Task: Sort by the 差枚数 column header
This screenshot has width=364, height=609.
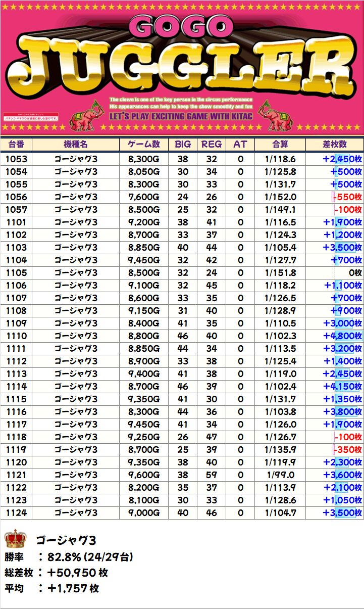Action: pos(334,144)
